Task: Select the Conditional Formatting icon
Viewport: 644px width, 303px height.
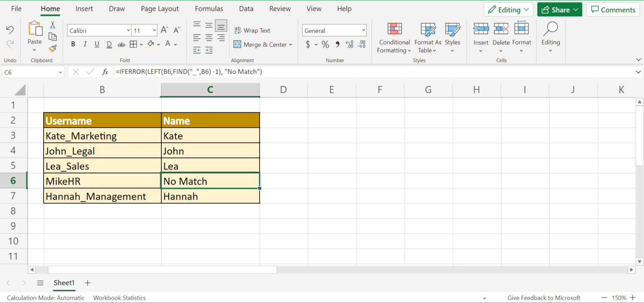Action: (394, 29)
